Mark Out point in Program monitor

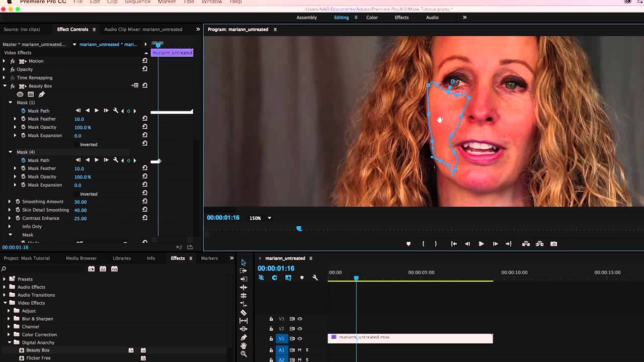436,244
